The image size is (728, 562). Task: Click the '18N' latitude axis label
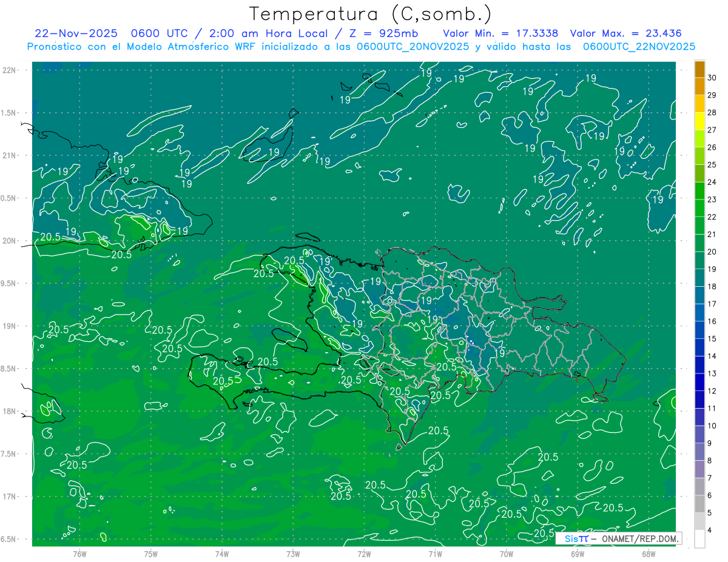(x=8, y=411)
